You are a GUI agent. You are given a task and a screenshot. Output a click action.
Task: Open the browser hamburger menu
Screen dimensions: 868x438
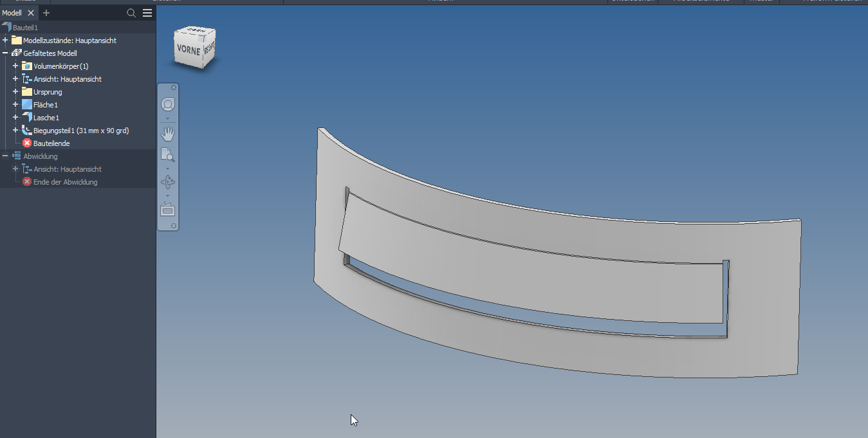tap(147, 12)
